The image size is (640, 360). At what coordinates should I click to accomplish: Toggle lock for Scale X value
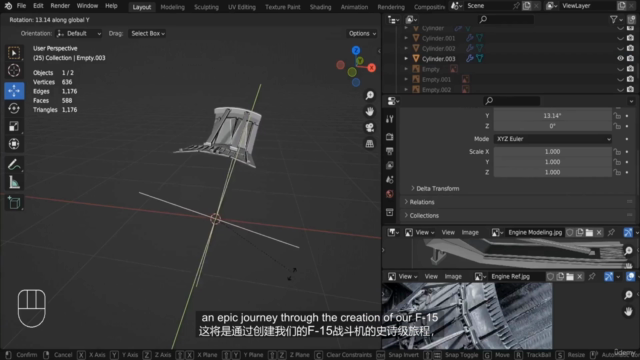617,152
